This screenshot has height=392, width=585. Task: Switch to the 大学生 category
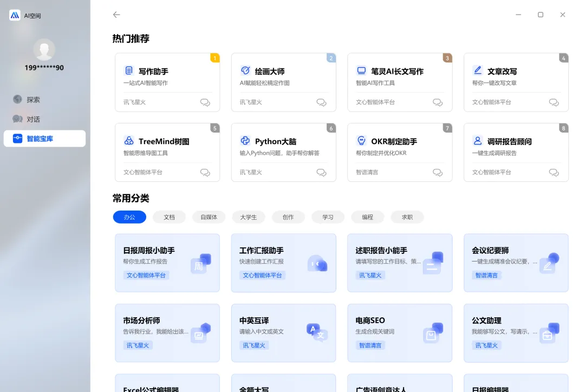pyautogui.click(x=249, y=217)
